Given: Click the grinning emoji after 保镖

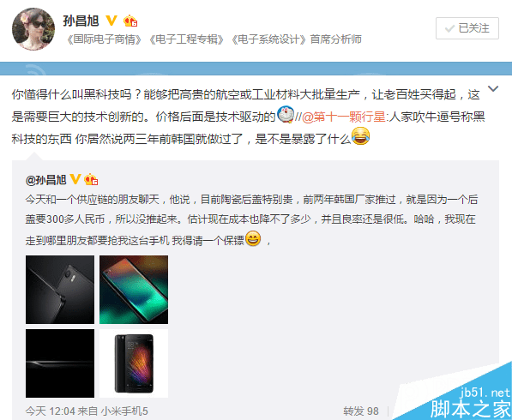Looking at the screenshot, I should pos(253,238).
